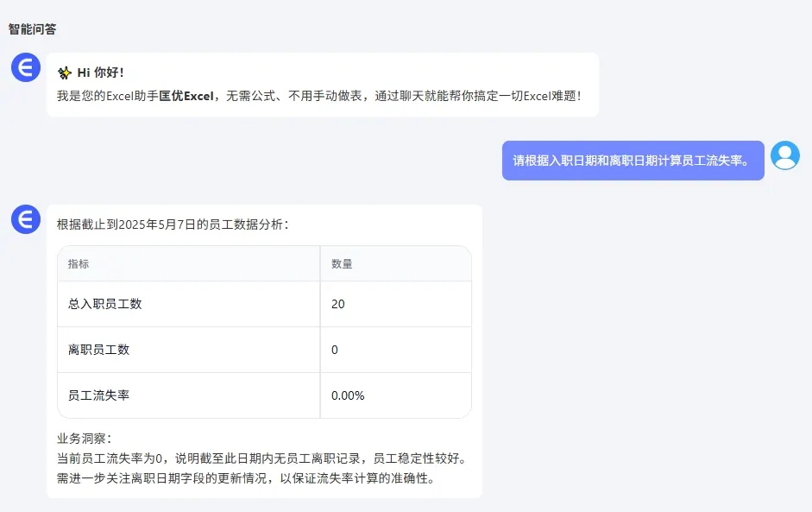Select the value 0 in 离职员工数 row
The image size is (812, 512).
click(x=396, y=350)
